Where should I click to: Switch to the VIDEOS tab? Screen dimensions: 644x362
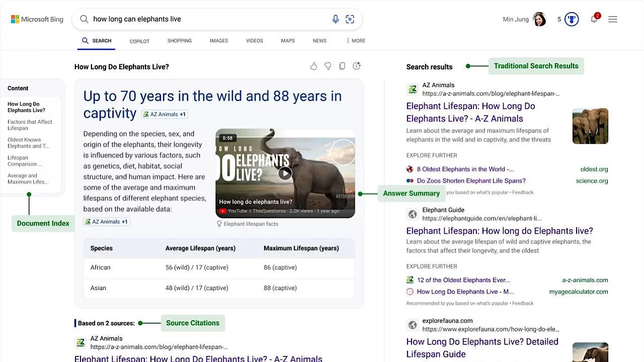(255, 41)
